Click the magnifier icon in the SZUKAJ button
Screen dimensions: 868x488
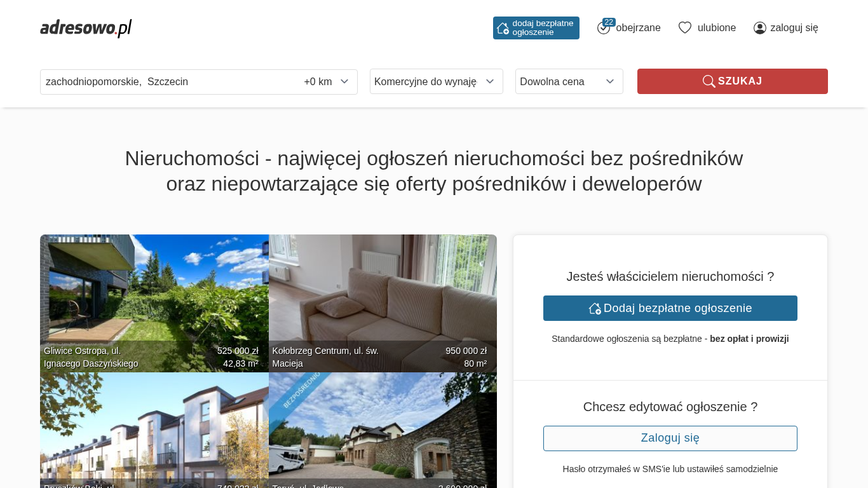pyautogui.click(x=709, y=81)
